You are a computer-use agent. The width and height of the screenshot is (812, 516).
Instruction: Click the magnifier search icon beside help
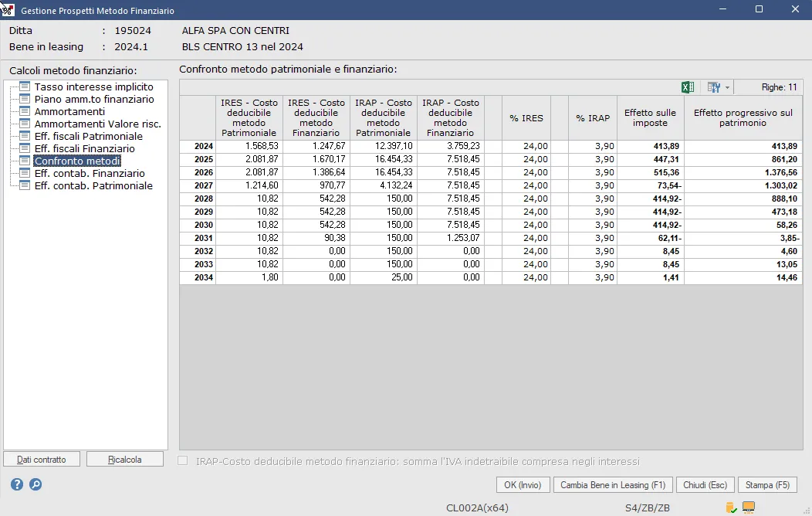[x=36, y=484]
